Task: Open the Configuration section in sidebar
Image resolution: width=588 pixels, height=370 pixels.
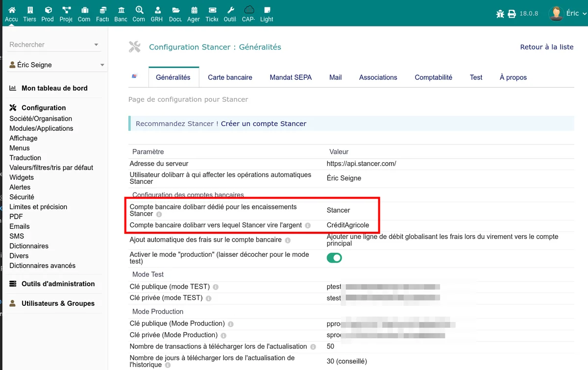Action: (44, 108)
